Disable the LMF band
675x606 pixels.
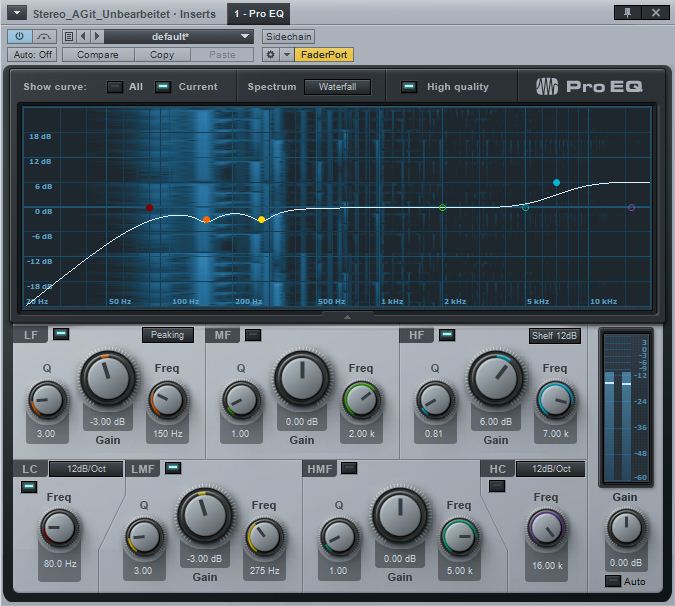click(173, 468)
